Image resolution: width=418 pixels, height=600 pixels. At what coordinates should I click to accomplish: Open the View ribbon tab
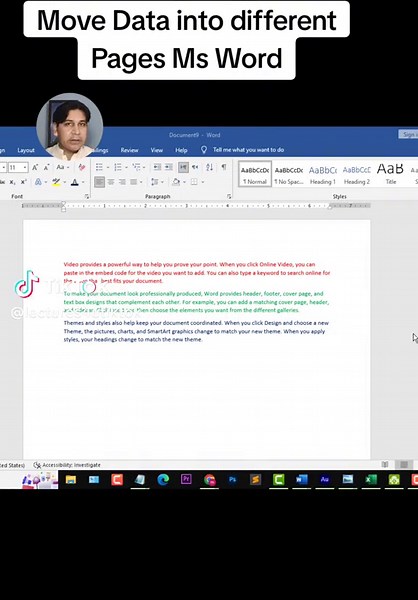tap(157, 150)
